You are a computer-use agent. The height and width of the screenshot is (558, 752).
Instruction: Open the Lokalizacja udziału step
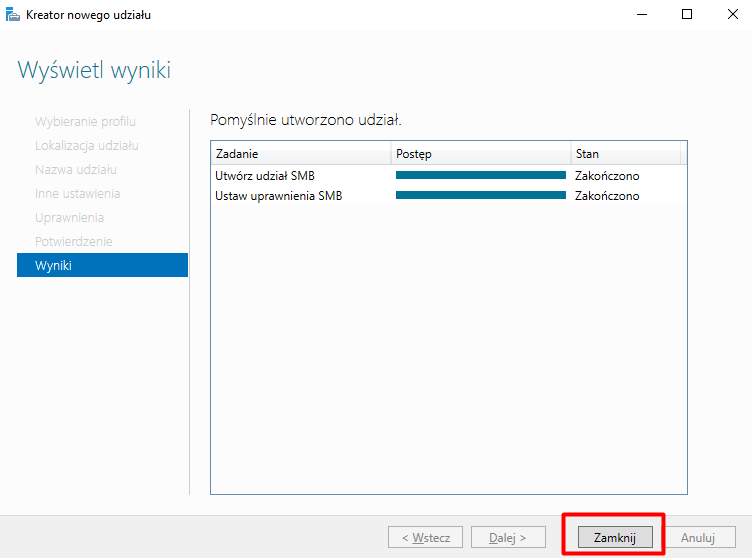[x=86, y=145]
